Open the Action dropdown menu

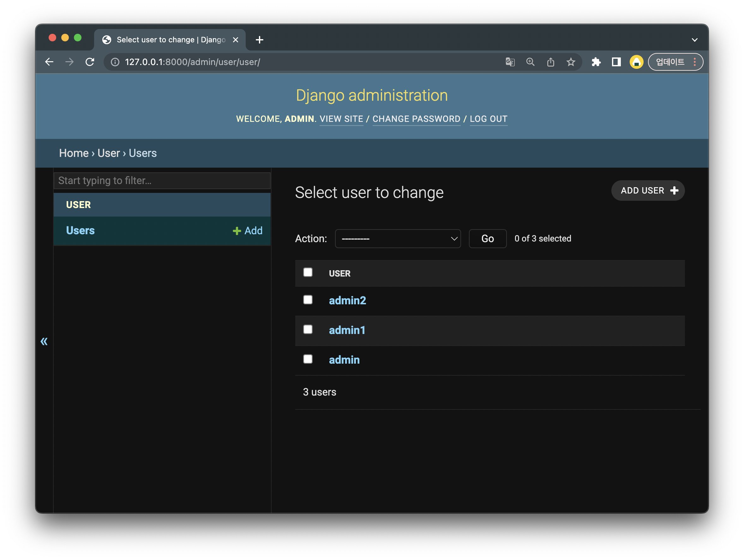(x=398, y=239)
